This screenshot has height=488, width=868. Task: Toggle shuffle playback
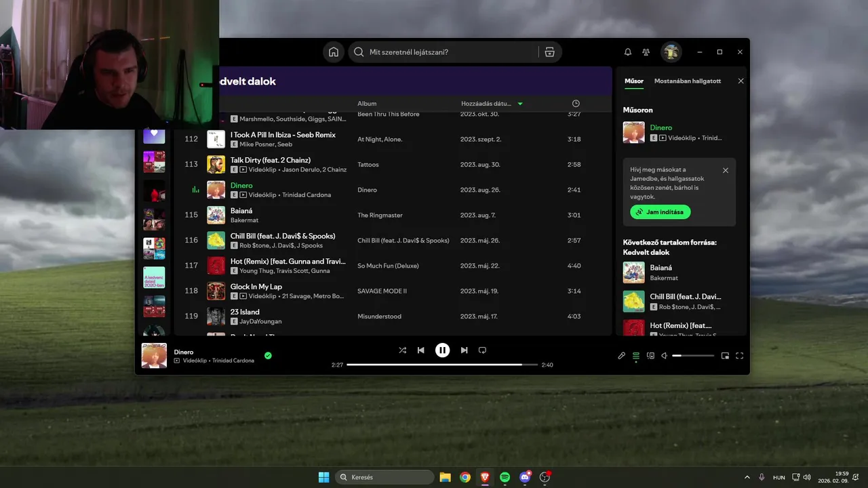pos(402,350)
